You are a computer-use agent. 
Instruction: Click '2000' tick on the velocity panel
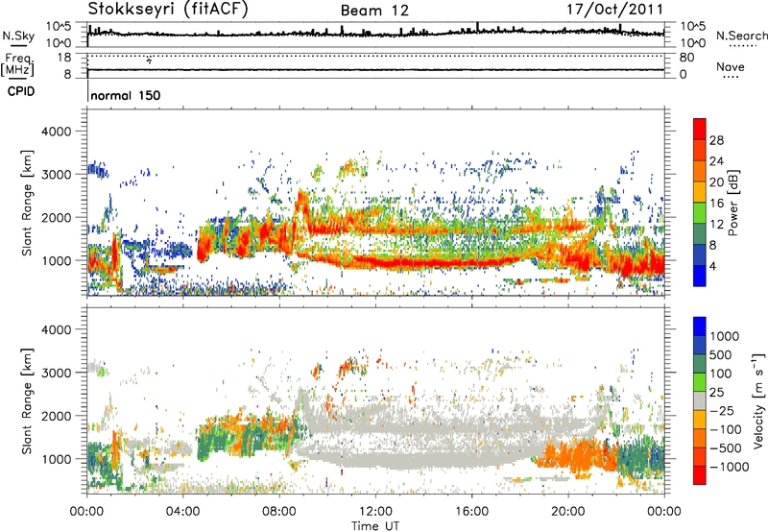(56, 416)
